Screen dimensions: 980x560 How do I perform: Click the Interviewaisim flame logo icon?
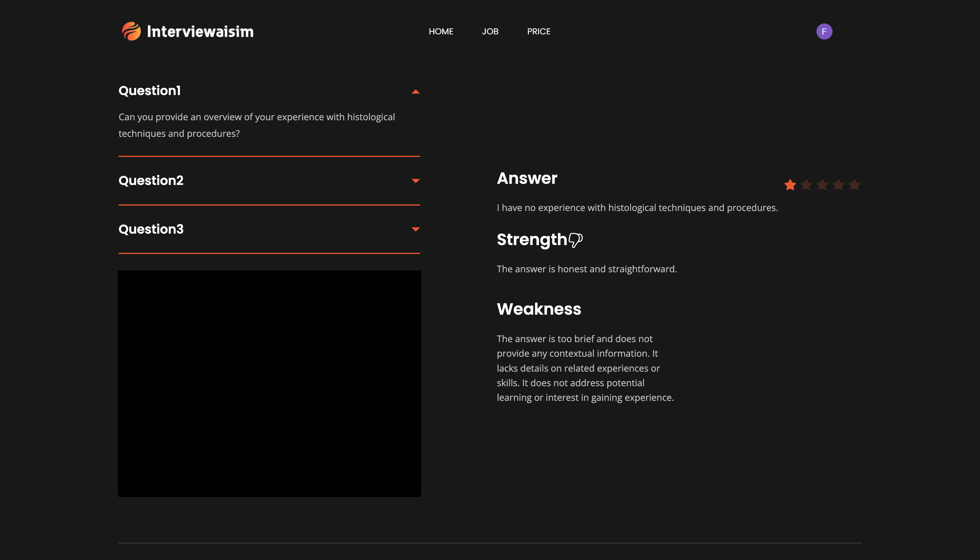tap(131, 31)
